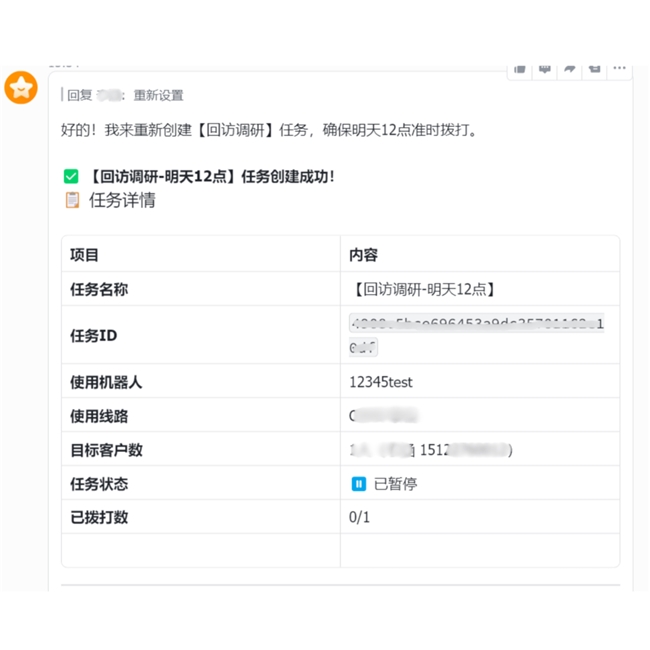Click the 0/1 dialed count value
The height and width of the screenshot is (650, 650).
tap(359, 518)
